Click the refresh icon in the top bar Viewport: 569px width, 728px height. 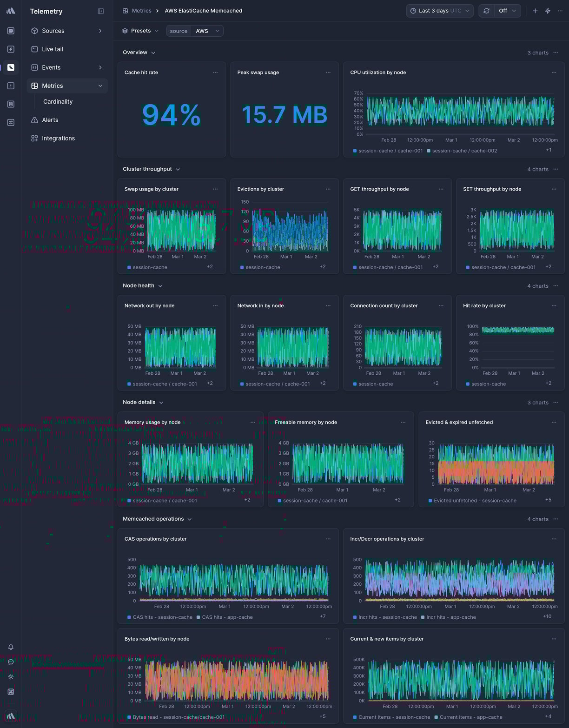click(x=486, y=10)
